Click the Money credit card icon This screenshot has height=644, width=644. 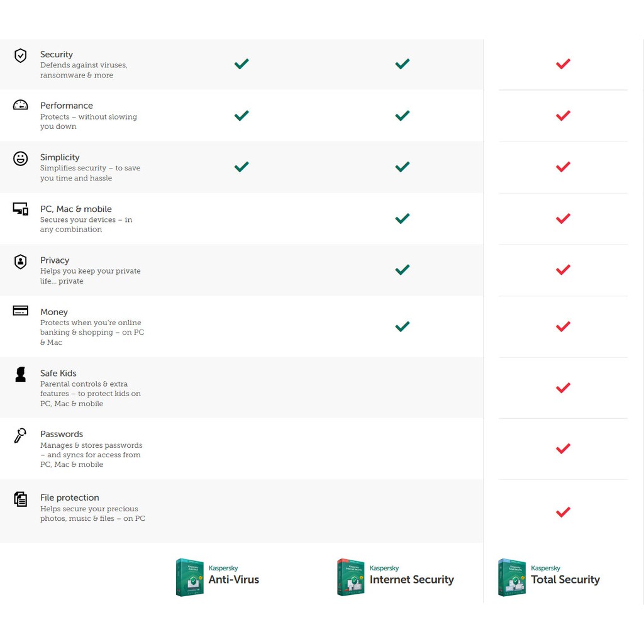pyautogui.click(x=21, y=311)
